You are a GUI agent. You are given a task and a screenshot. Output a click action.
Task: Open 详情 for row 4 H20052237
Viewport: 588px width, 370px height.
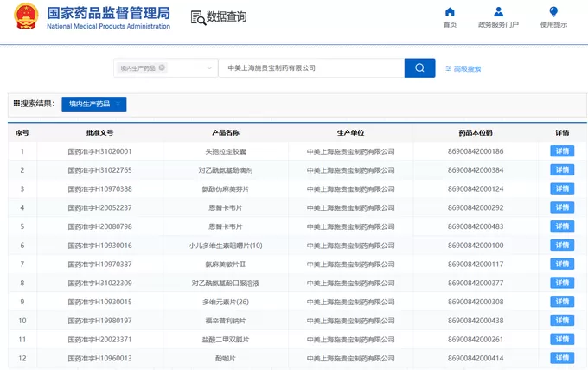(x=562, y=207)
